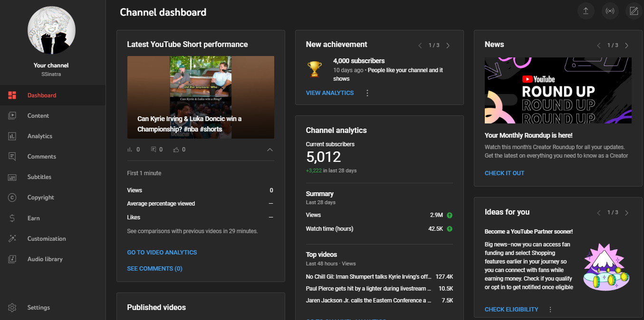Click the thumbs-up likes icon under Short
The height and width of the screenshot is (320, 644).
pos(176,150)
